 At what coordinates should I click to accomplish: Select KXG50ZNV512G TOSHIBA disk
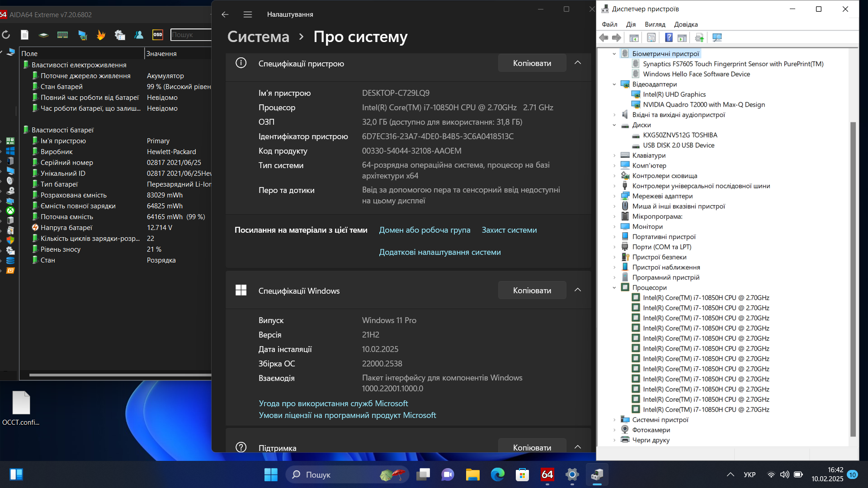coord(680,135)
